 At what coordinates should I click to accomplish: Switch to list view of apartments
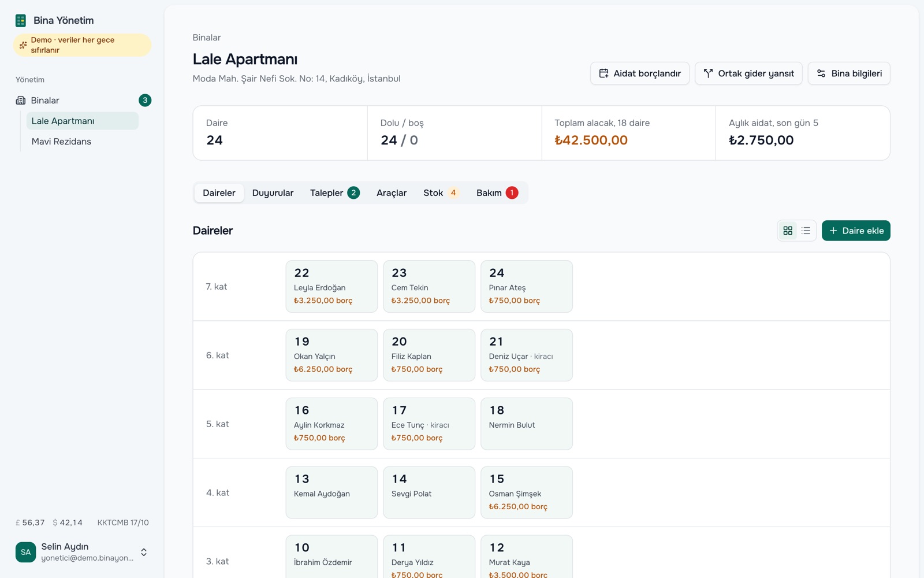(x=806, y=231)
